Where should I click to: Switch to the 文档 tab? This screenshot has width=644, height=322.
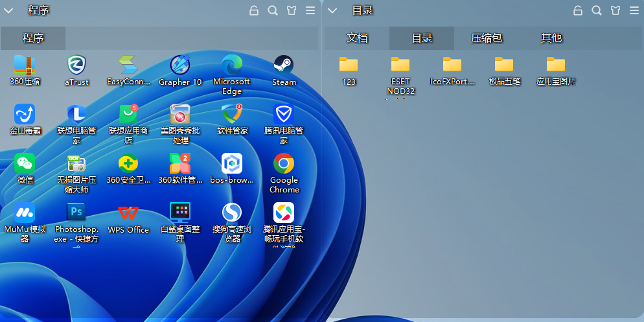point(357,38)
